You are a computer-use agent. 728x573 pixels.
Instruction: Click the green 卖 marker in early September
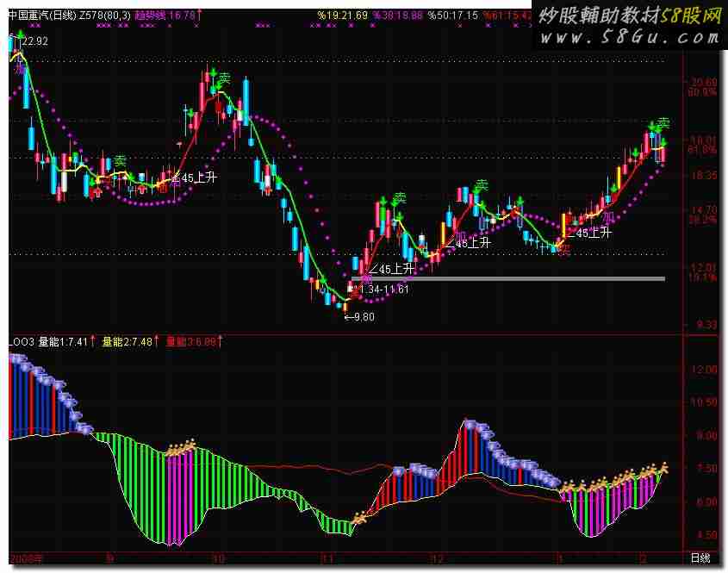[x=121, y=160]
